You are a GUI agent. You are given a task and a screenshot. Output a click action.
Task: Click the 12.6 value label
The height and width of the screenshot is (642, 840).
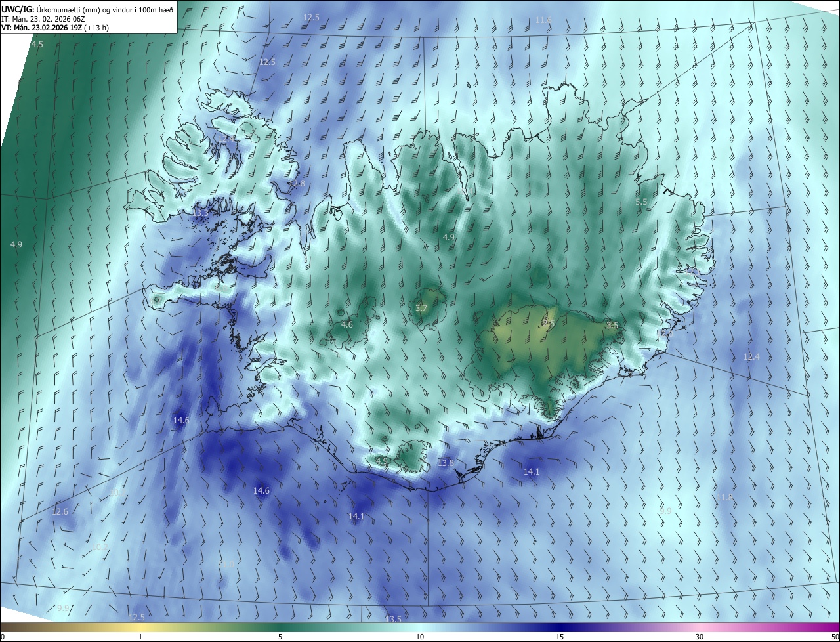(60, 511)
